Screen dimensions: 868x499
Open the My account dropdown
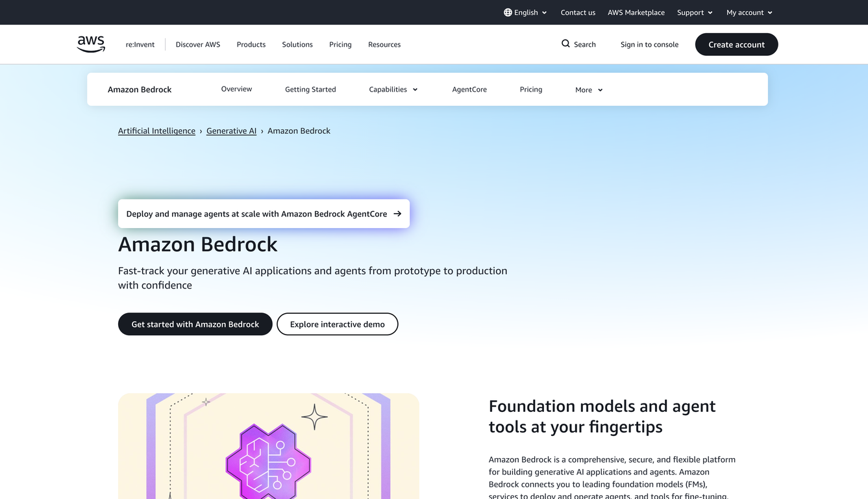click(748, 12)
